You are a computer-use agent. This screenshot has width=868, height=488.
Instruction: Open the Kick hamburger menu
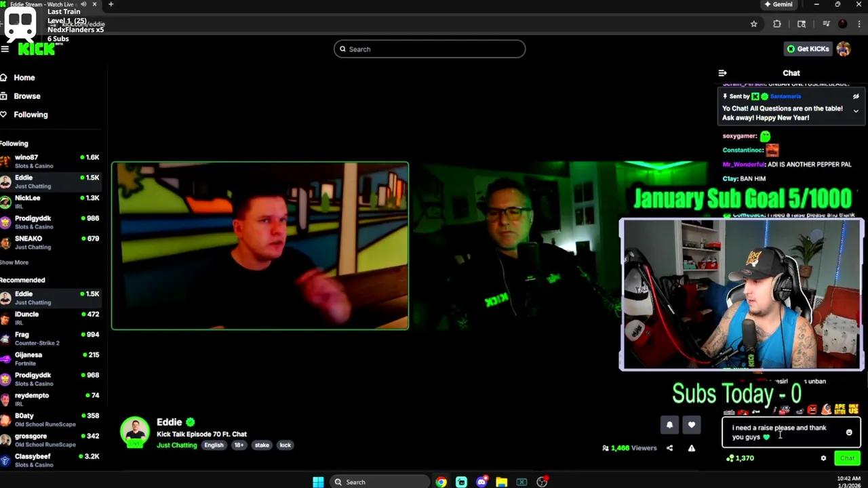click(x=5, y=49)
